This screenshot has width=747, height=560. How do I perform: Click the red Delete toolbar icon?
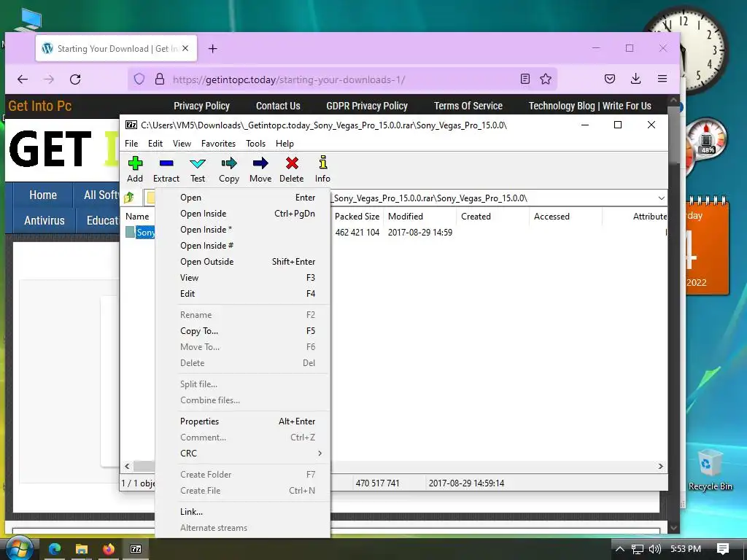click(x=292, y=169)
